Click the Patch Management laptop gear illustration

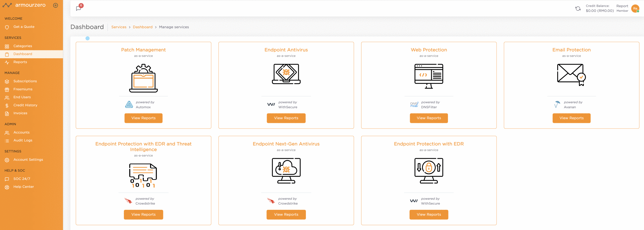(143, 78)
